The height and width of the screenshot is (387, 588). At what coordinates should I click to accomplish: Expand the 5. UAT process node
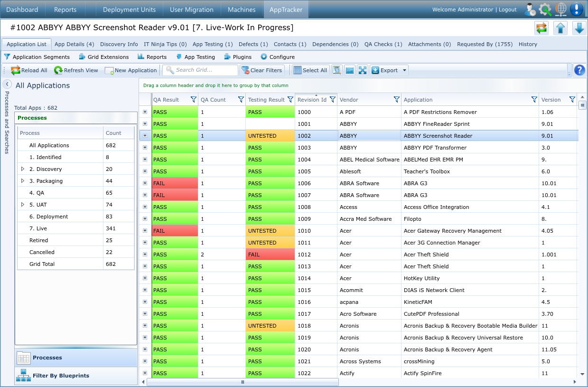click(x=23, y=205)
